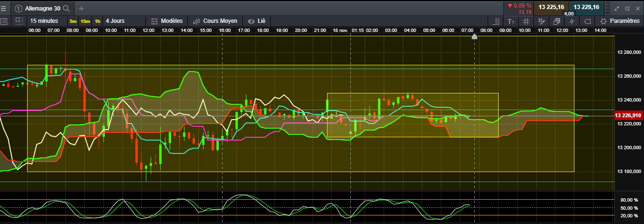
Task: Select the triangle time cursor marker
Action: tap(474, 36)
